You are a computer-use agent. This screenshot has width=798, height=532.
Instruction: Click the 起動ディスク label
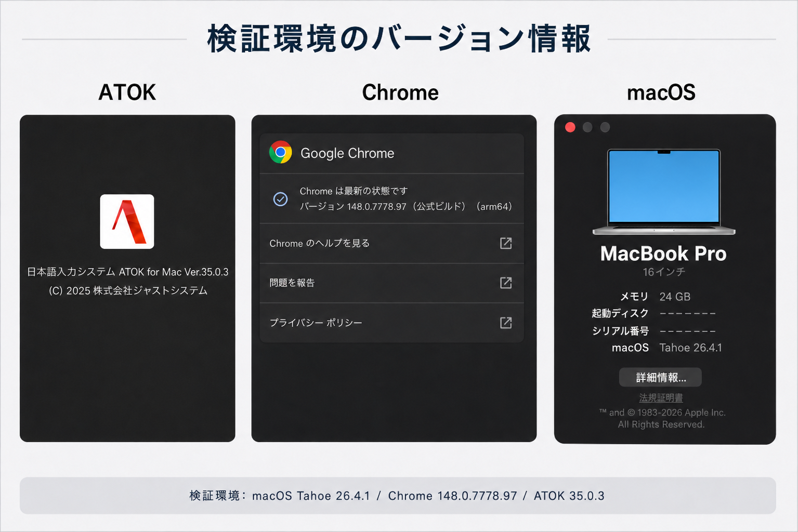click(620, 313)
